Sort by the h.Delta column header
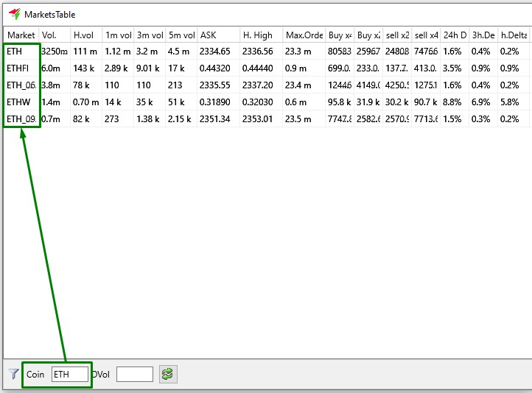 tap(513, 35)
